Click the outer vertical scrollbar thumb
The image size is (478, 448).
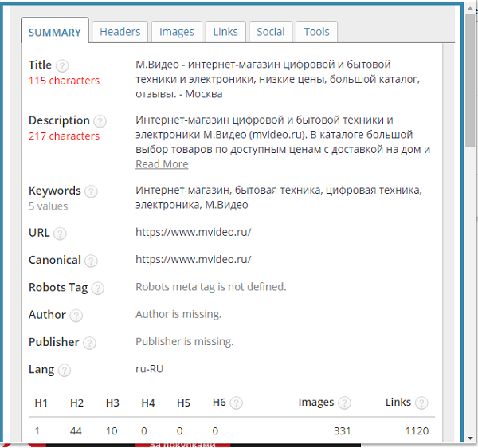click(470, 81)
